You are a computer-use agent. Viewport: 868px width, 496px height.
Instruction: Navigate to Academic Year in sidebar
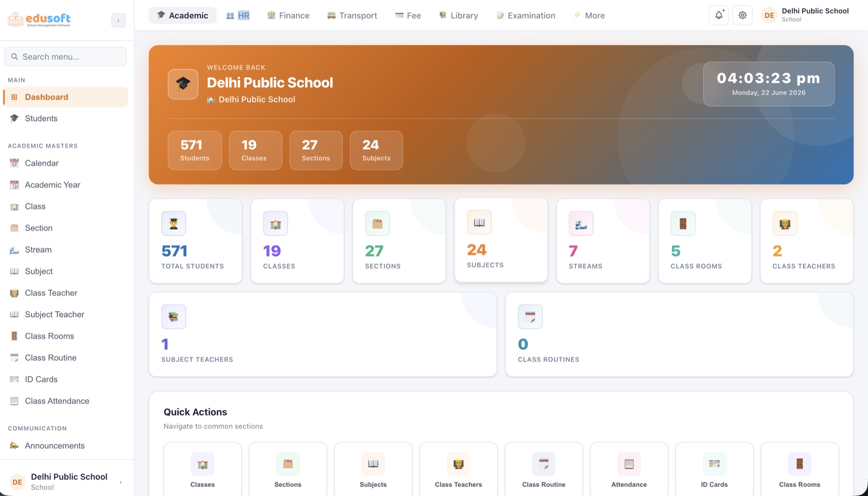click(x=66, y=185)
